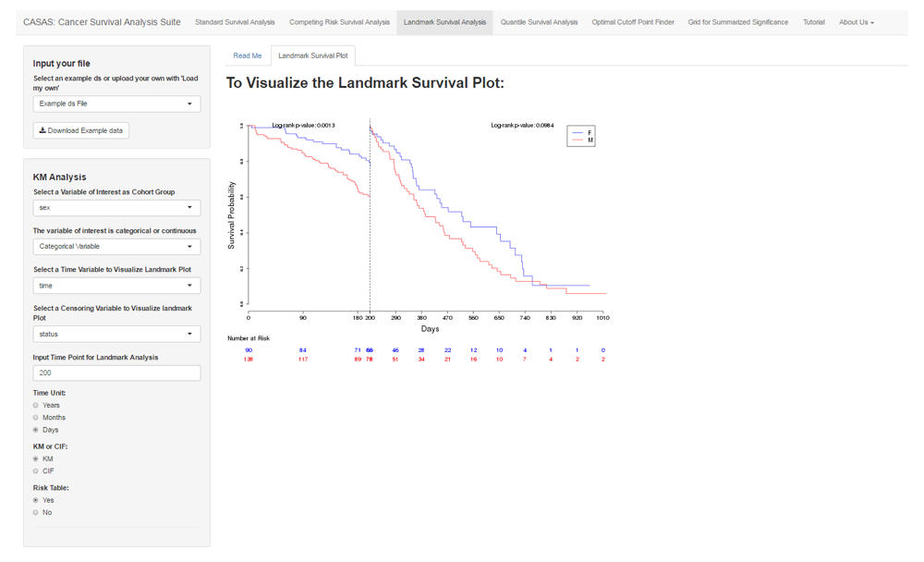Click the landmark time point input field

(x=116, y=373)
